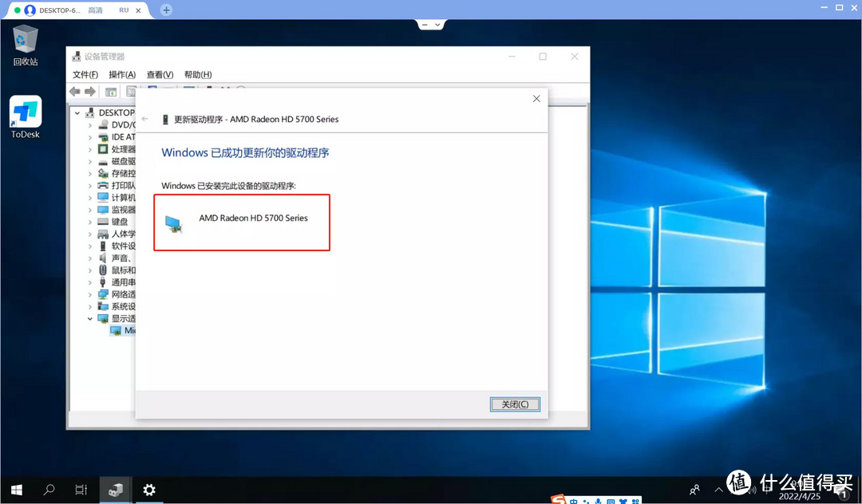The height and width of the screenshot is (504, 862).
Task: Add a new ToDesk session tab with plus
Action: point(166,10)
